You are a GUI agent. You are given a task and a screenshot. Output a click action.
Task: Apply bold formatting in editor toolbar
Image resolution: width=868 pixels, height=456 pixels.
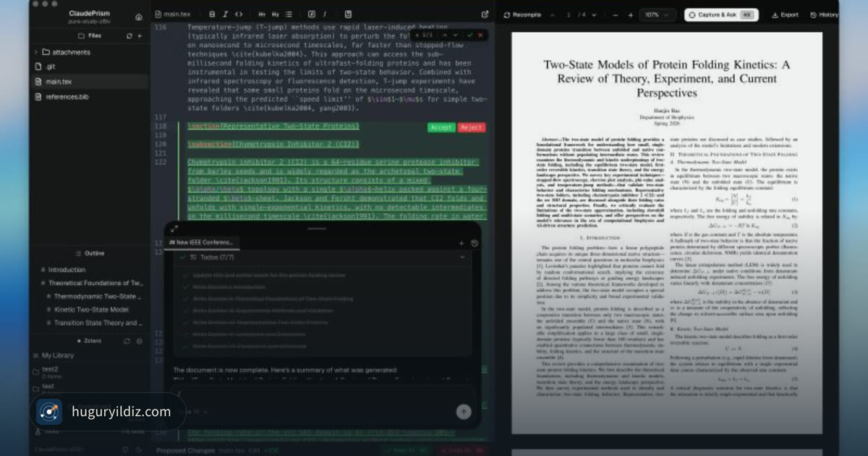pyautogui.click(x=212, y=14)
